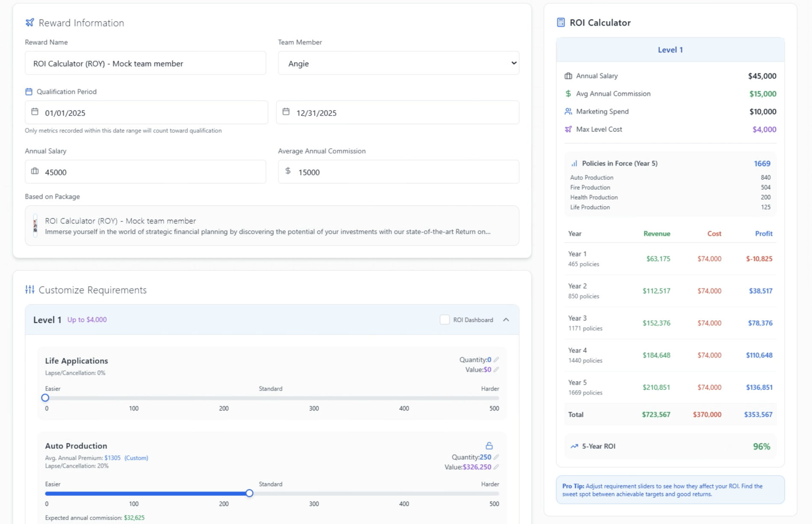
Task: Collapse the Level 1 requirements section
Action: pyautogui.click(x=507, y=319)
